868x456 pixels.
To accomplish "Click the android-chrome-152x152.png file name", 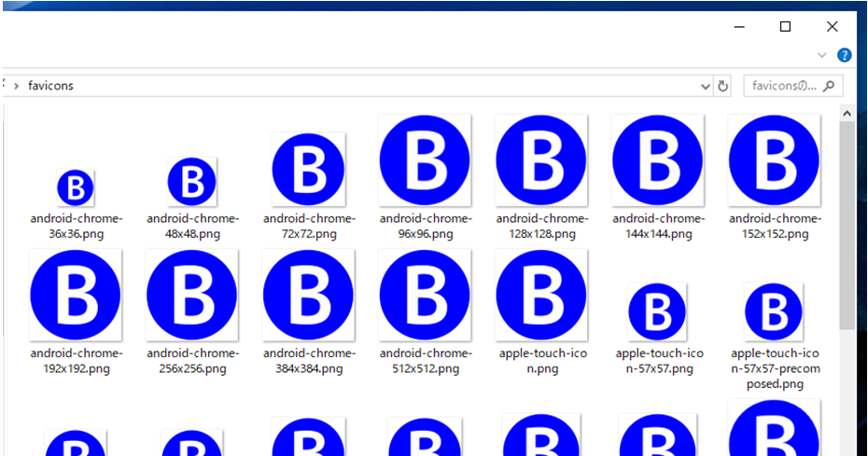I will click(775, 227).
